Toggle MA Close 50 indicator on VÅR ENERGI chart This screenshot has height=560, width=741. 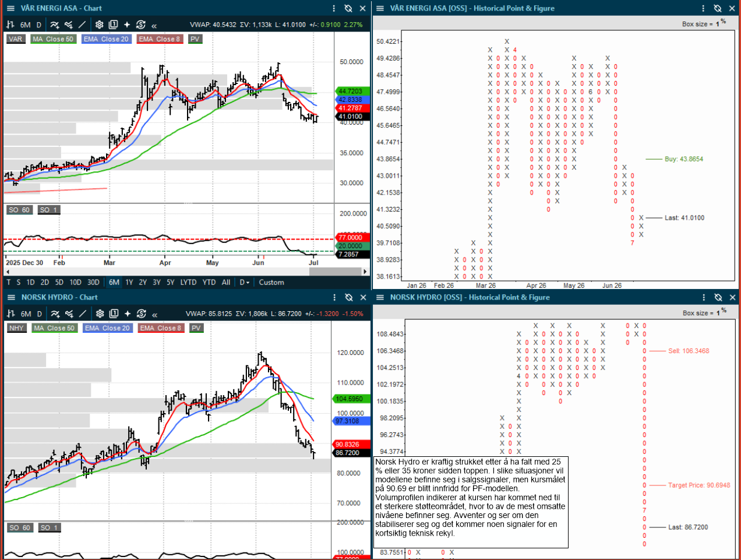coord(53,39)
